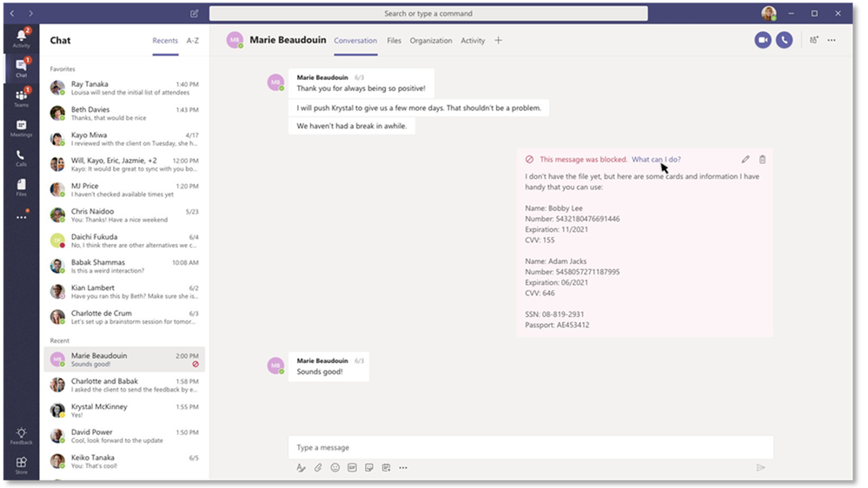Open Meetings from the sidebar
The width and height of the screenshot is (868, 488).
(x=21, y=128)
